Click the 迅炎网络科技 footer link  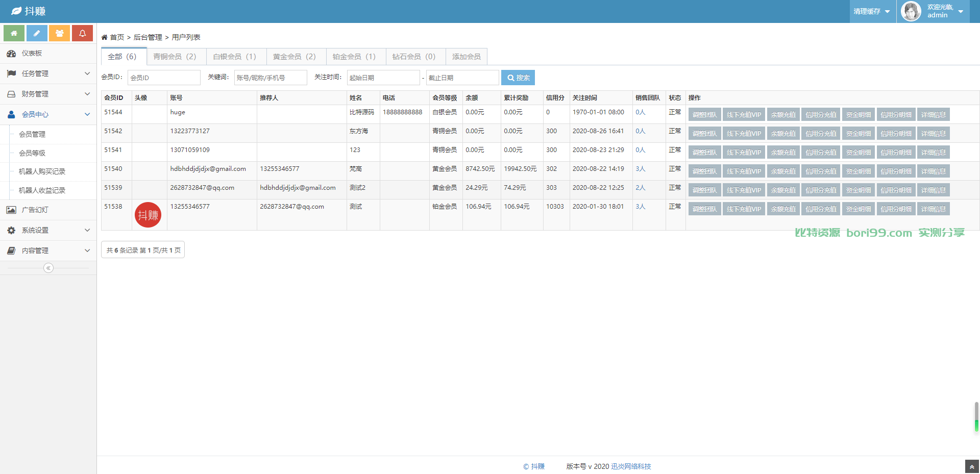(631, 466)
